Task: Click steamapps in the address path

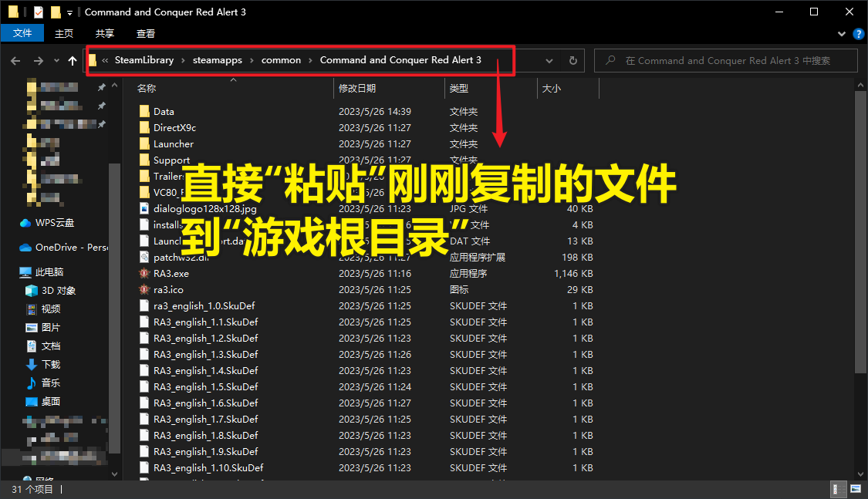Action: click(x=217, y=59)
